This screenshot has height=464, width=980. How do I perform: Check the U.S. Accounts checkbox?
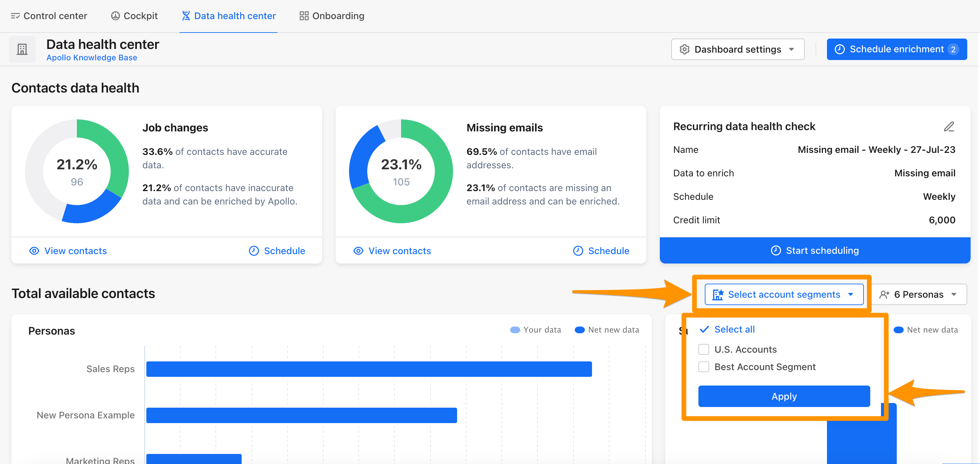pos(704,349)
